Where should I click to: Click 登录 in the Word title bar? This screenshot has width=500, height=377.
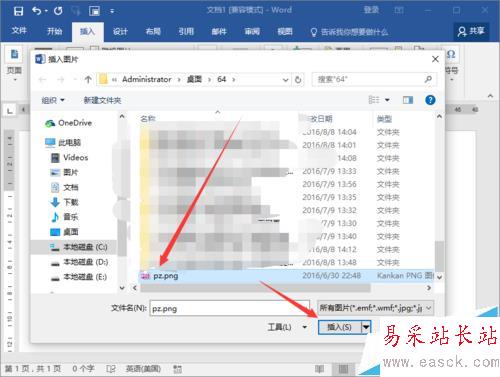pos(371,10)
